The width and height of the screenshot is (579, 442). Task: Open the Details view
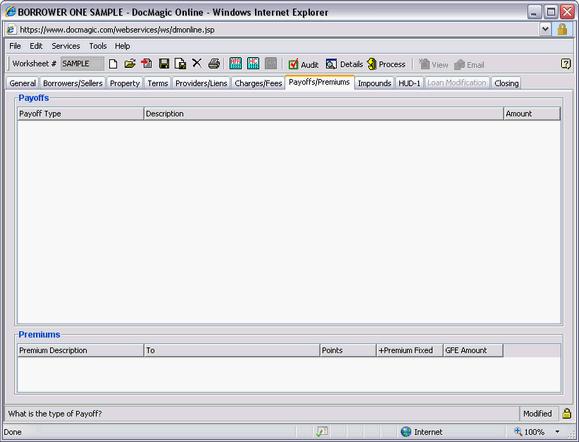click(344, 64)
